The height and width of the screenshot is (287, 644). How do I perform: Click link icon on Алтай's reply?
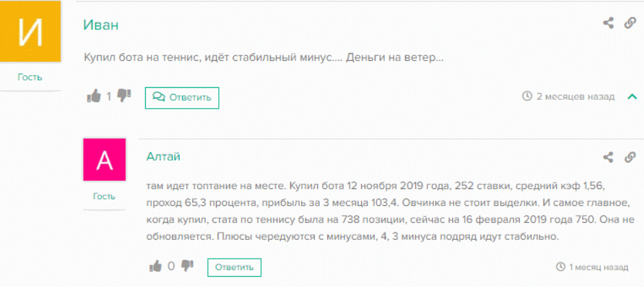(x=630, y=157)
